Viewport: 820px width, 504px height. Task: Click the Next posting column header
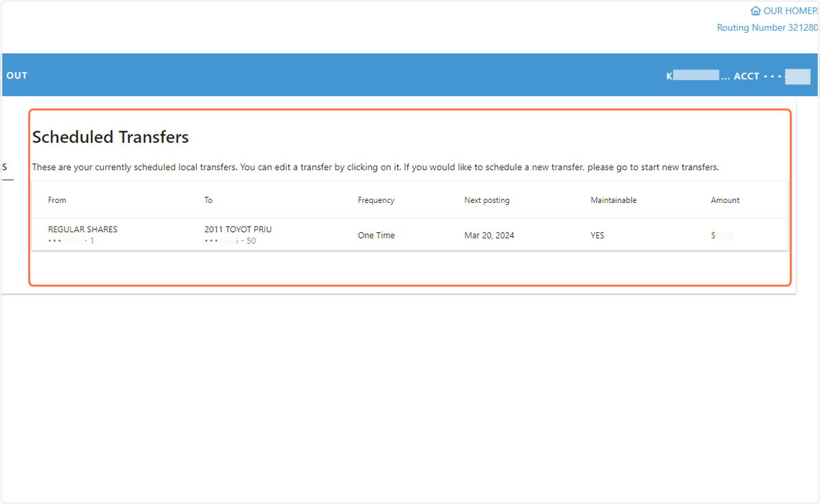point(487,200)
